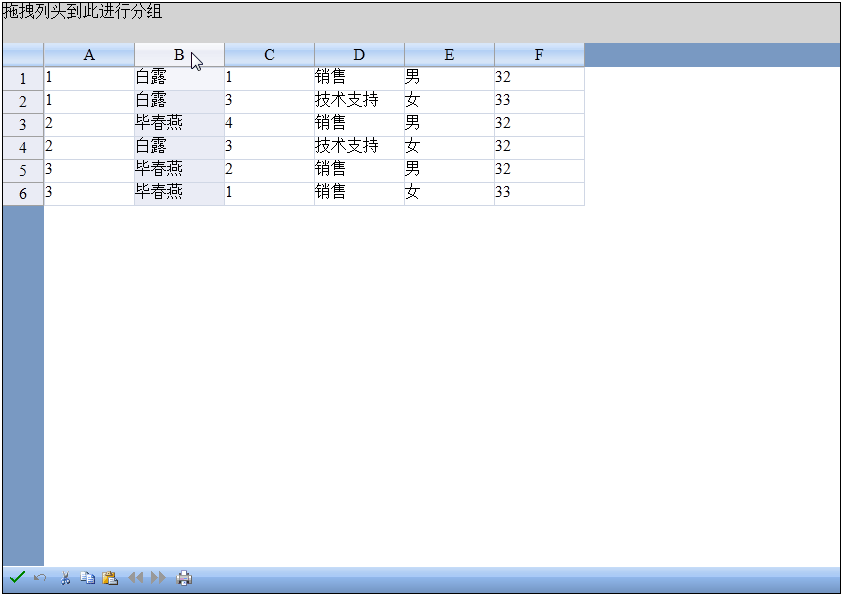The height and width of the screenshot is (598, 843).
Task: Click column C cell 2 in row 5
Action: pos(269,171)
